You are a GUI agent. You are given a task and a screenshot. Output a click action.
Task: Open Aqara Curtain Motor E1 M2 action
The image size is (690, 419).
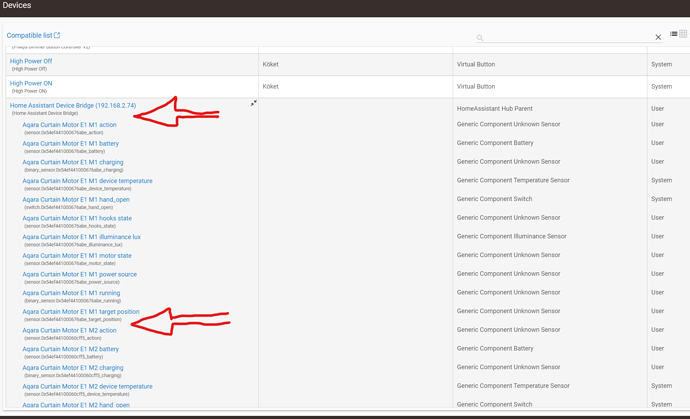point(69,330)
